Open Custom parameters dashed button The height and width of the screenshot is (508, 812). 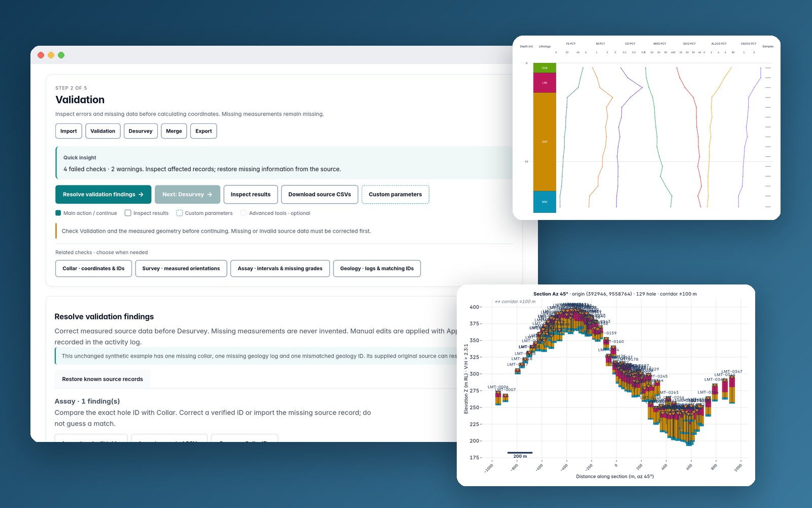click(x=395, y=195)
